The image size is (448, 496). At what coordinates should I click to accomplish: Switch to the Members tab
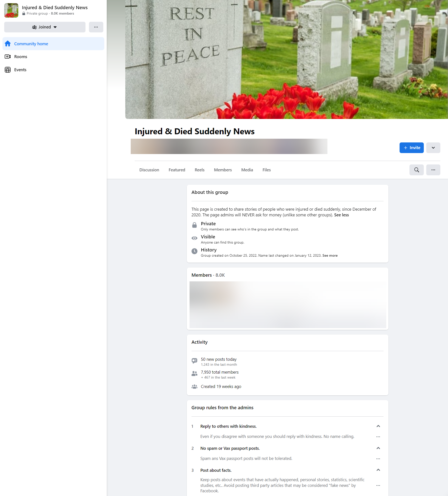coord(223,170)
